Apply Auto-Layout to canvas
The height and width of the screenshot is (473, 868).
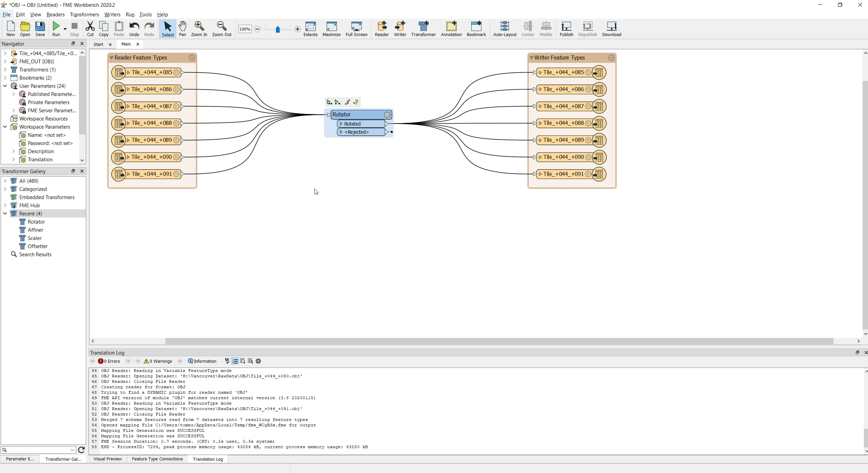[505, 29]
